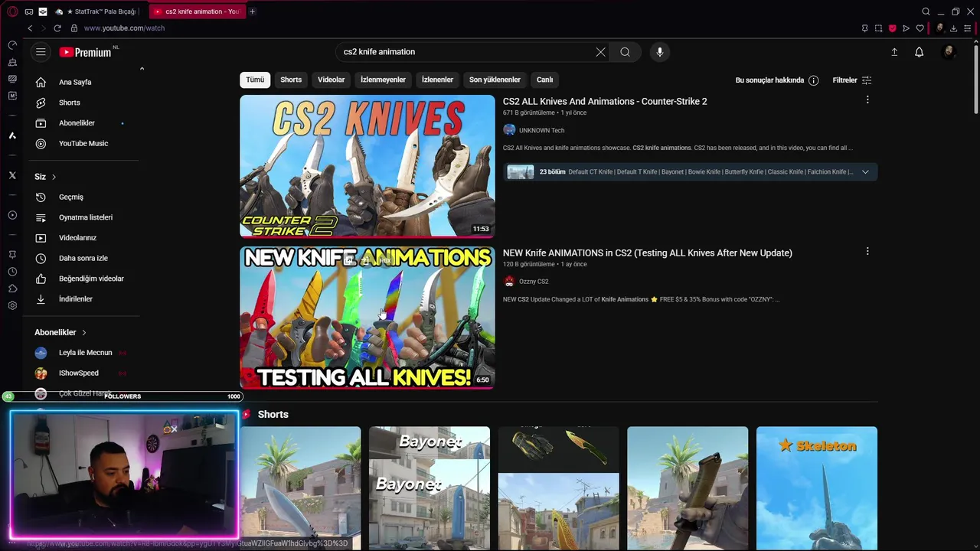Select the Son yüklenenler filter chip
This screenshot has width=980, height=551.
[x=495, y=80]
